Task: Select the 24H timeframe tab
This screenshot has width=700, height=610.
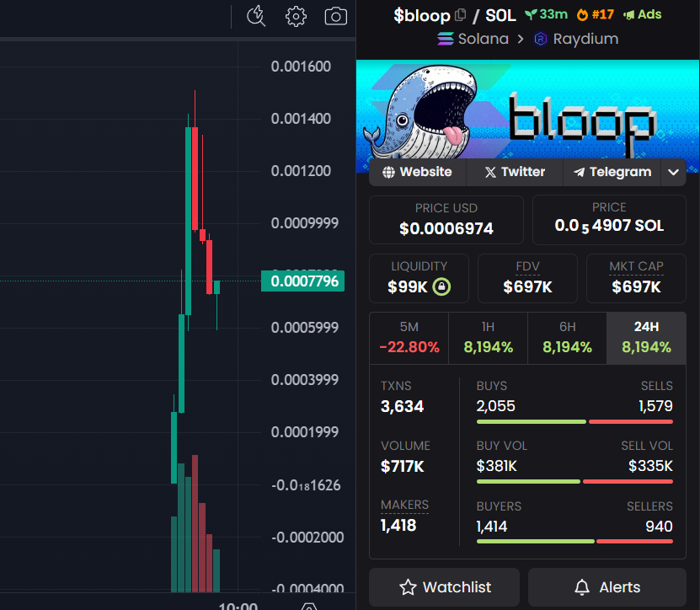Action: coord(646,338)
